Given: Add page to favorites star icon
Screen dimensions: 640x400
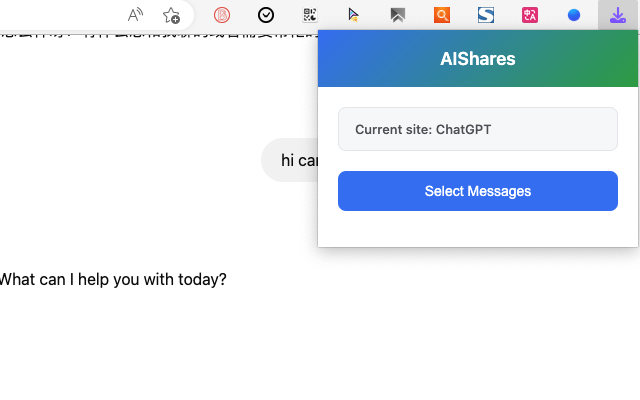Looking at the screenshot, I should click(x=171, y=15).
